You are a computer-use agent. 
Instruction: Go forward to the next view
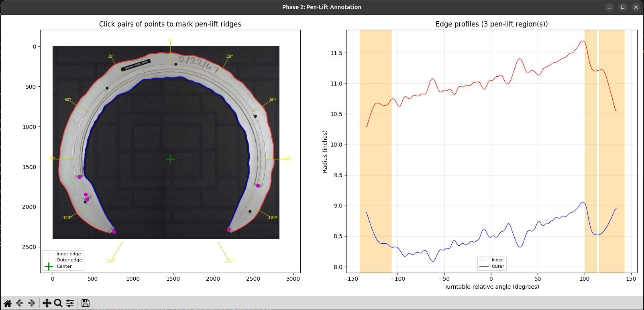click(32, 303)
